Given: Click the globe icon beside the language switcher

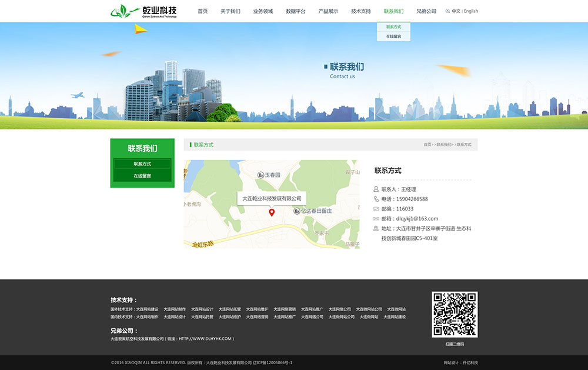Looking at the screenshot, I should point(447,11).
